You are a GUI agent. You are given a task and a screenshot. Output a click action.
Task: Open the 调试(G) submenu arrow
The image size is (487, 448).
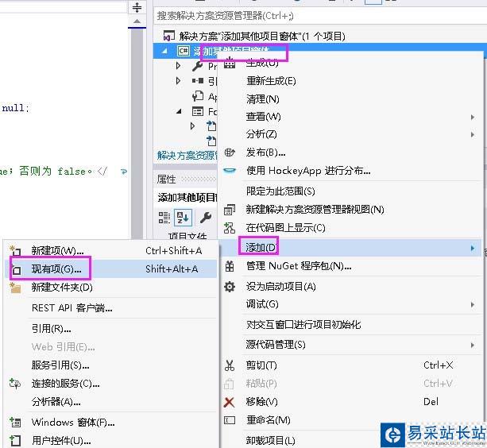[x=473, y=304]
